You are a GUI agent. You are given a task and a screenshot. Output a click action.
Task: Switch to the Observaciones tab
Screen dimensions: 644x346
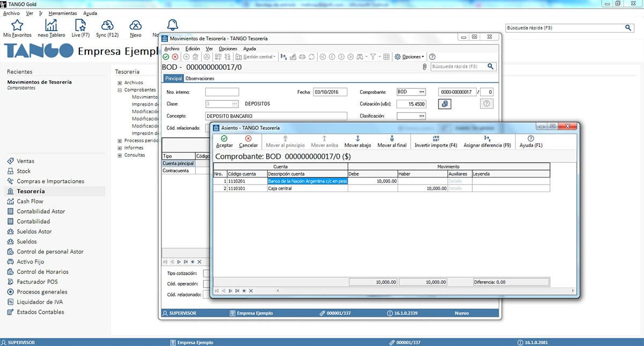pos(200,78)
